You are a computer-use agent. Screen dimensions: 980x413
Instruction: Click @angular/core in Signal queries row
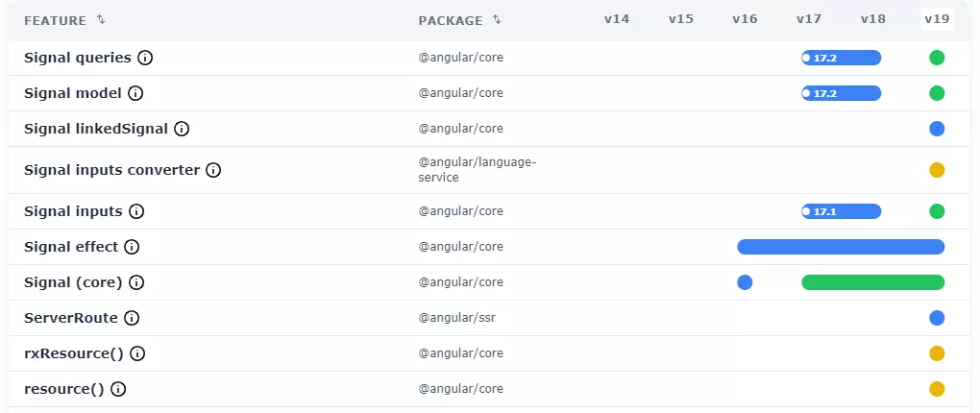(460, 58)
